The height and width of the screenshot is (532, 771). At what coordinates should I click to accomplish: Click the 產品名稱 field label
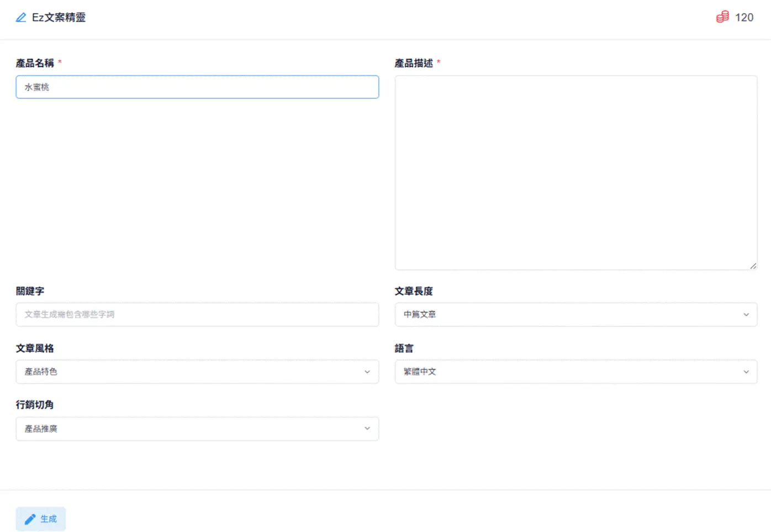(35, 63)
